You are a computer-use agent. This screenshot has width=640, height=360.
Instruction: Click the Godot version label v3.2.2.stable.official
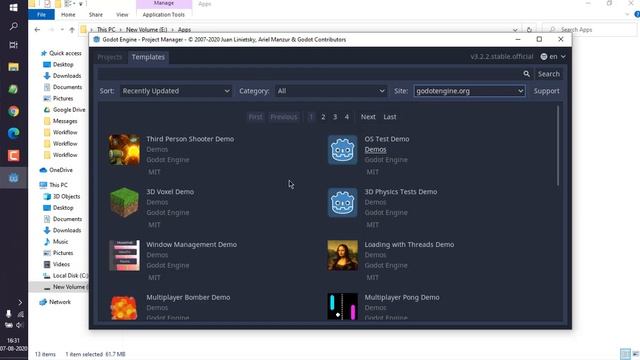(x=502, y=57)
